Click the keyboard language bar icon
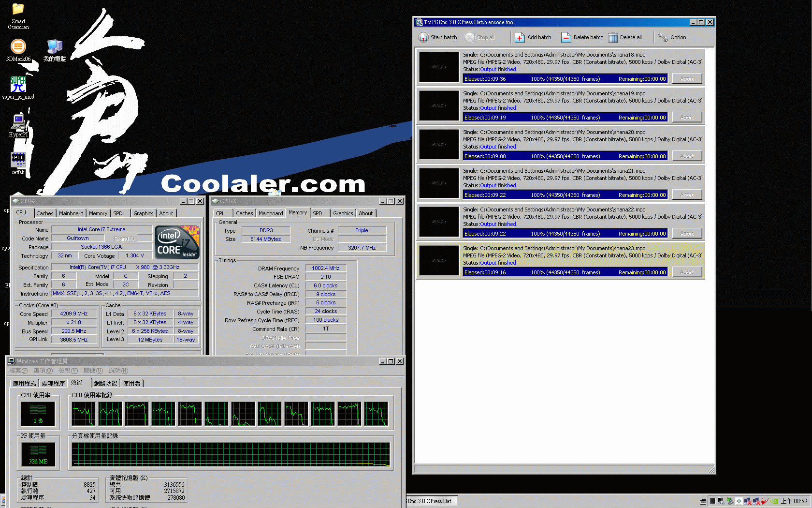This screenshot has width=812, height=508. 703,501
